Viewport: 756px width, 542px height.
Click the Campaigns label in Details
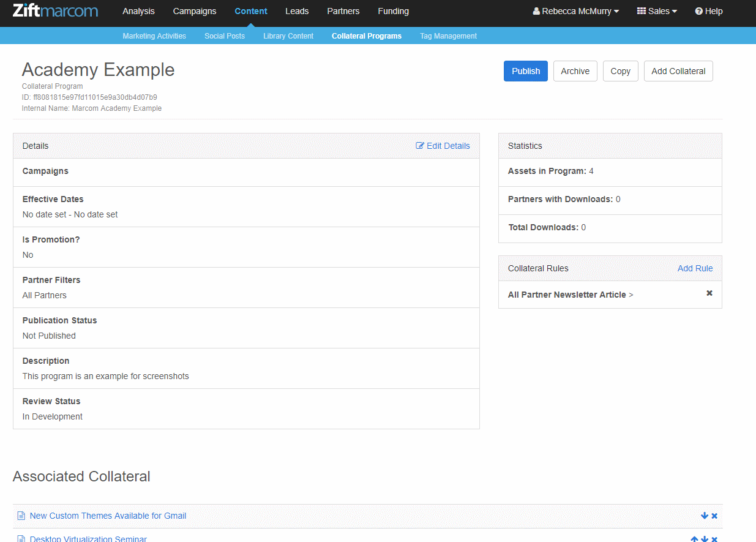pyautogui.click(x=45, y=171)
